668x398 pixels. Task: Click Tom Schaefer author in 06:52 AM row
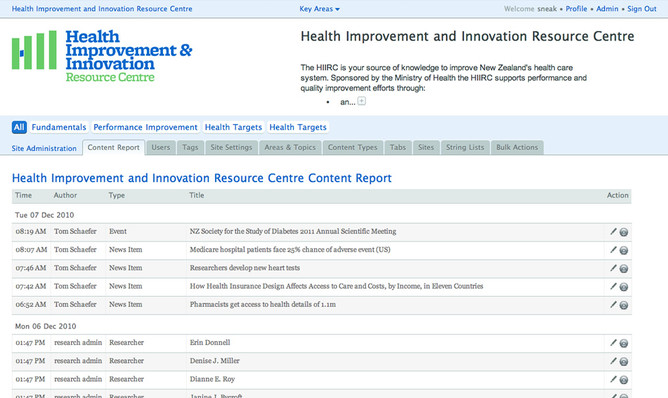pos(75,305)
